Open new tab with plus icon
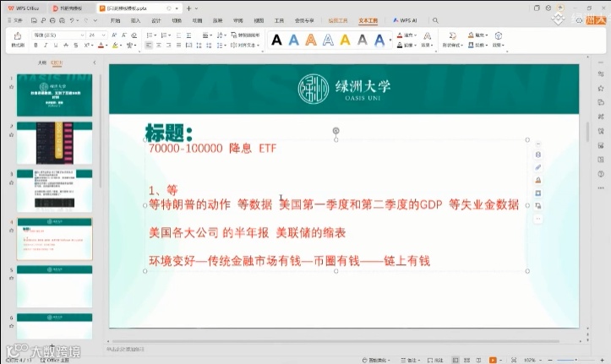The image size is (611, 364). [x=189, y=8]
